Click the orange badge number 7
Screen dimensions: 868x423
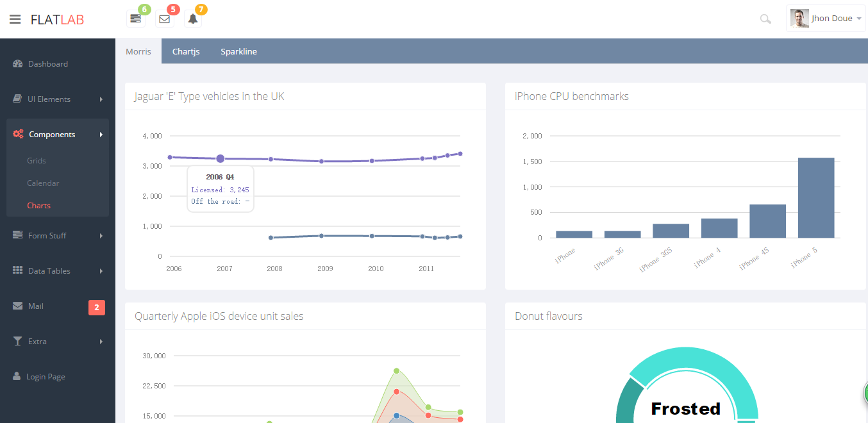pyautogui.click(x=201, y=10)
